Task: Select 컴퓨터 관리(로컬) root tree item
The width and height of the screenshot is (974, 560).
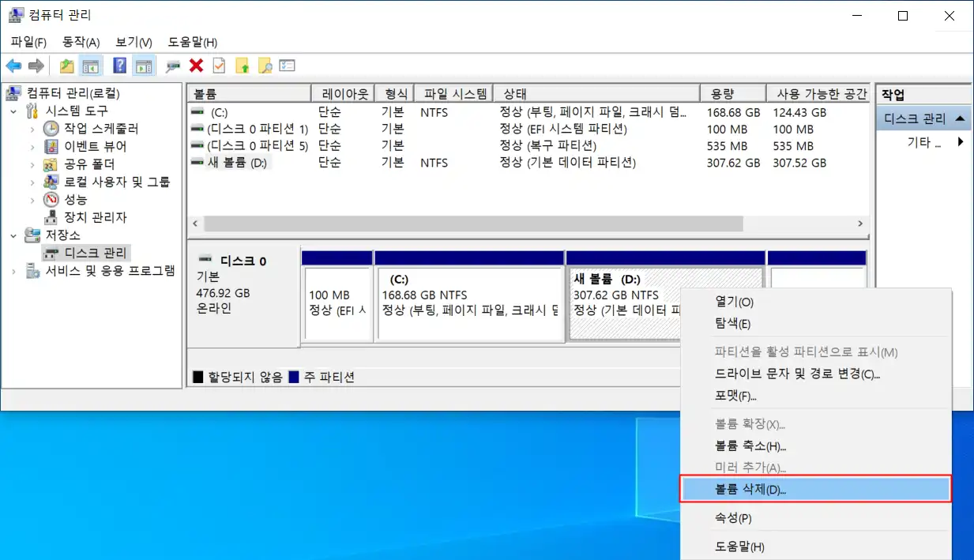Action: (73, 93)
